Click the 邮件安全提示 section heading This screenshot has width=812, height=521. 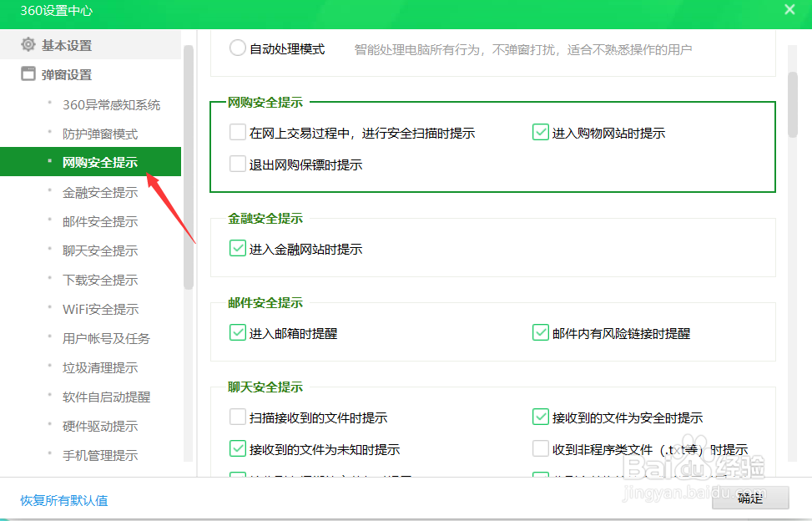tap(265, 303)
